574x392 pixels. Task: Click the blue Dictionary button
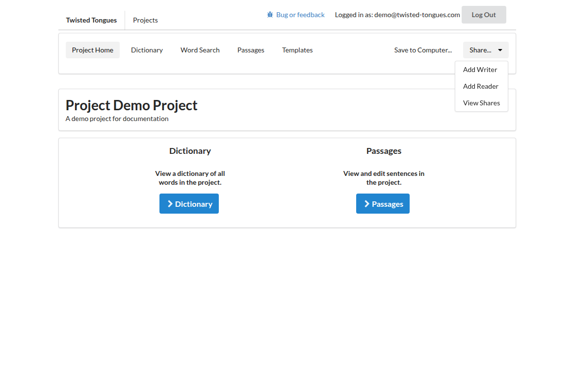tap(189, 204)
